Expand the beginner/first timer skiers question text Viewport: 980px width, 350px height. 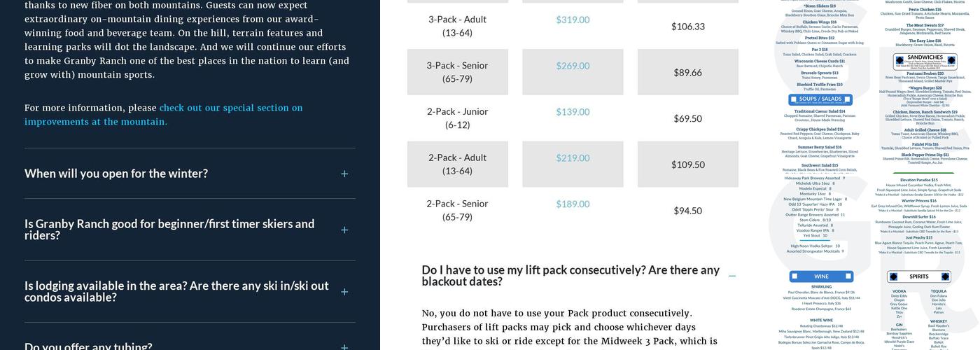pos(169,230)
